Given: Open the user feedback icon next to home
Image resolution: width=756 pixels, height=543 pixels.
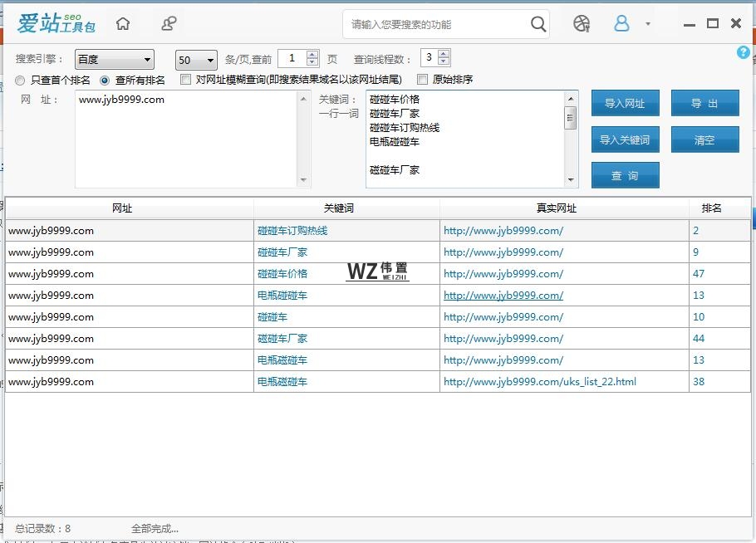Looking at the screenshot, I should (x=169, y=24).
